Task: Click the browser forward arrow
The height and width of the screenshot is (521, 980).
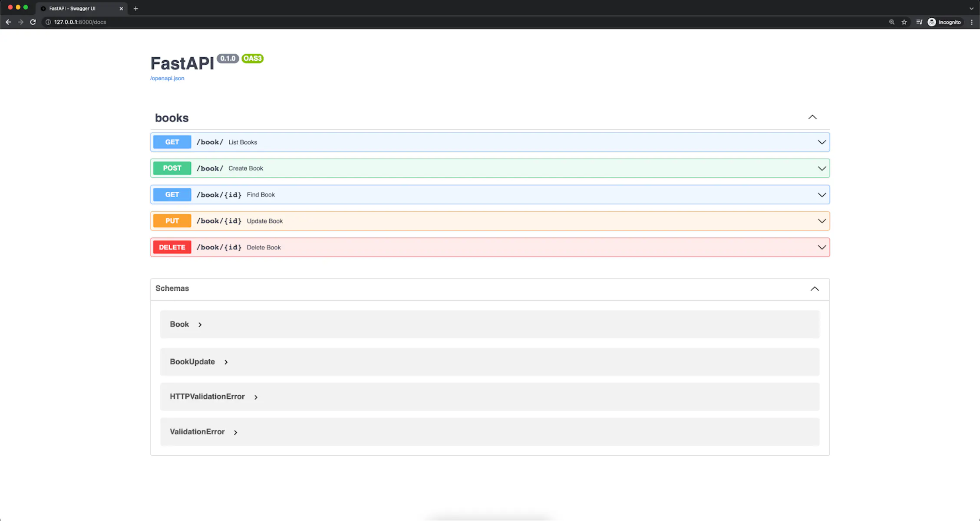Action: (20, 22)
